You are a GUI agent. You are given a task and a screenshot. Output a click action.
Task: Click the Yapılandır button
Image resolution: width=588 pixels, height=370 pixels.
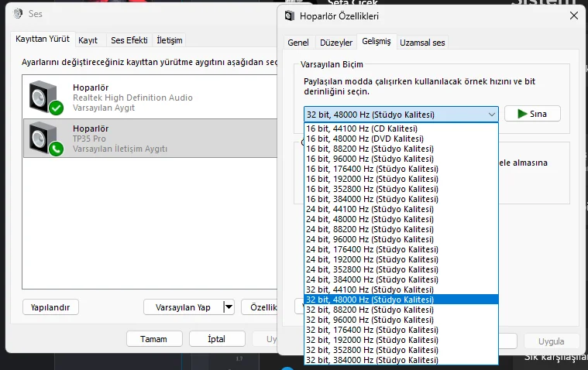click(50, 307)
